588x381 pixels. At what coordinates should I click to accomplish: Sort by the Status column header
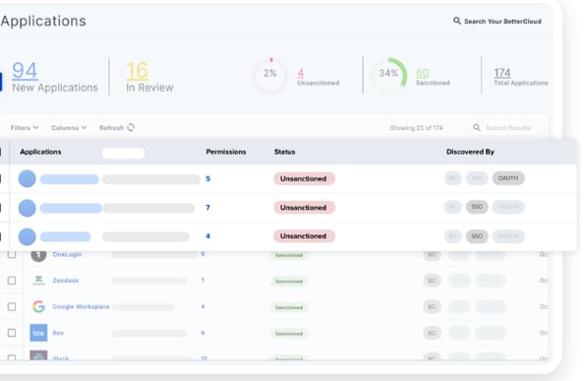click(284, 152)
